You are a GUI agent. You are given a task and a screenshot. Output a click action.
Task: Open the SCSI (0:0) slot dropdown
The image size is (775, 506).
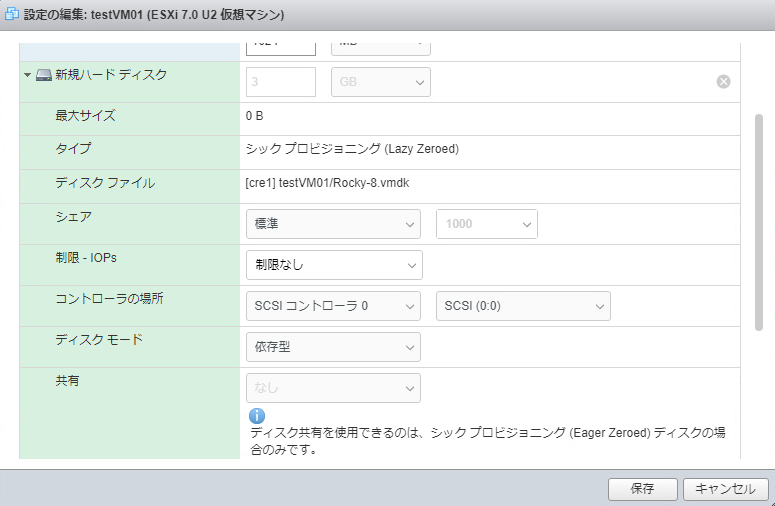[x=523, y=306]
